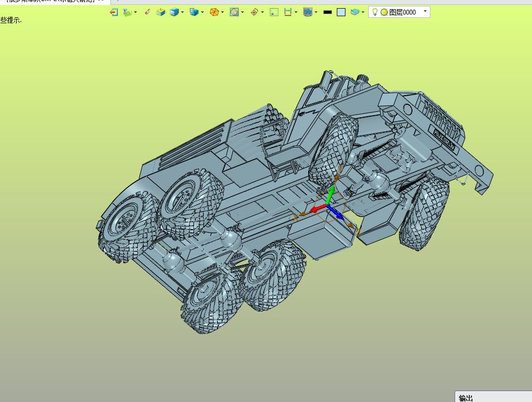Click the monitor display settings icon

[x=308, y=12]
